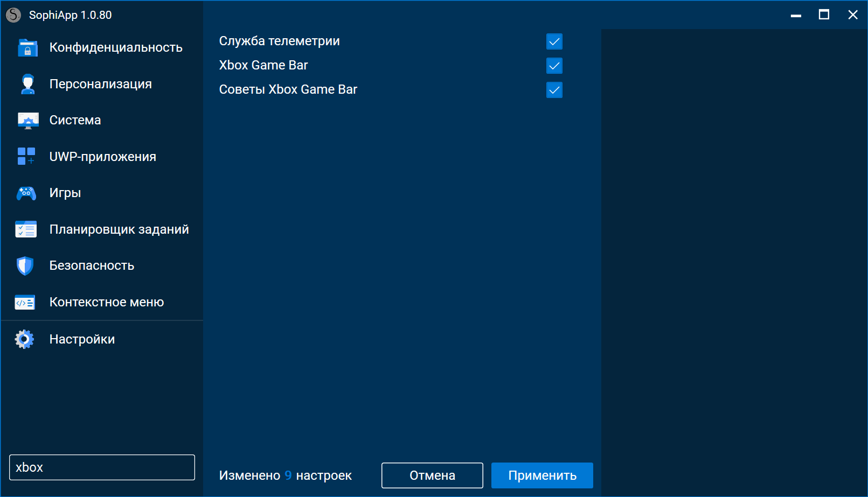Screen dimensions: 868x497
Task: Click the Отмена button
Action: 432,475
